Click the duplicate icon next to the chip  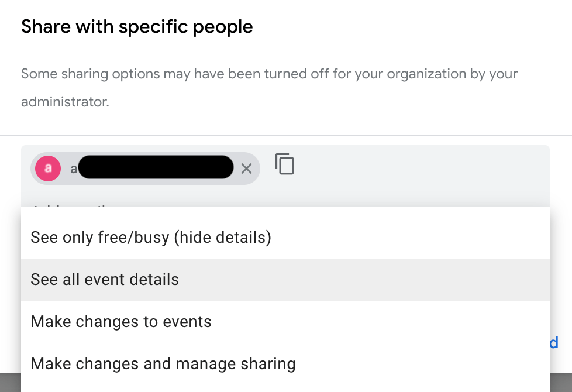285,164
